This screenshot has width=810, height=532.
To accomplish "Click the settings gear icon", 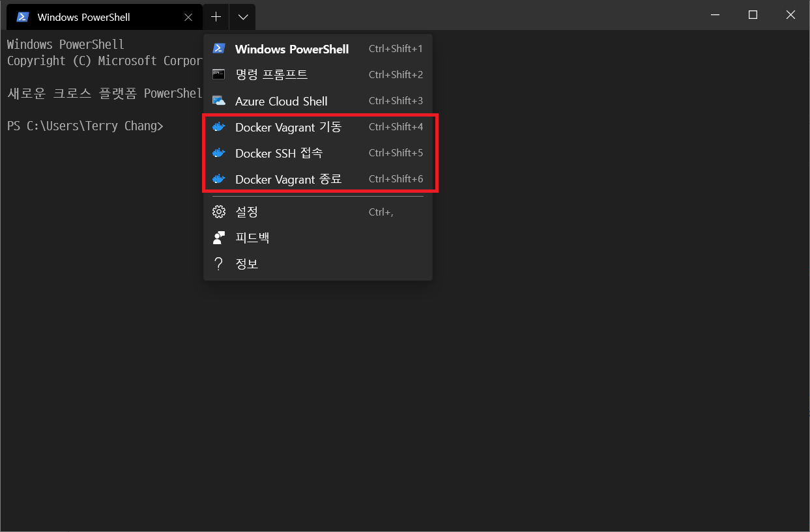I will 219,212.
